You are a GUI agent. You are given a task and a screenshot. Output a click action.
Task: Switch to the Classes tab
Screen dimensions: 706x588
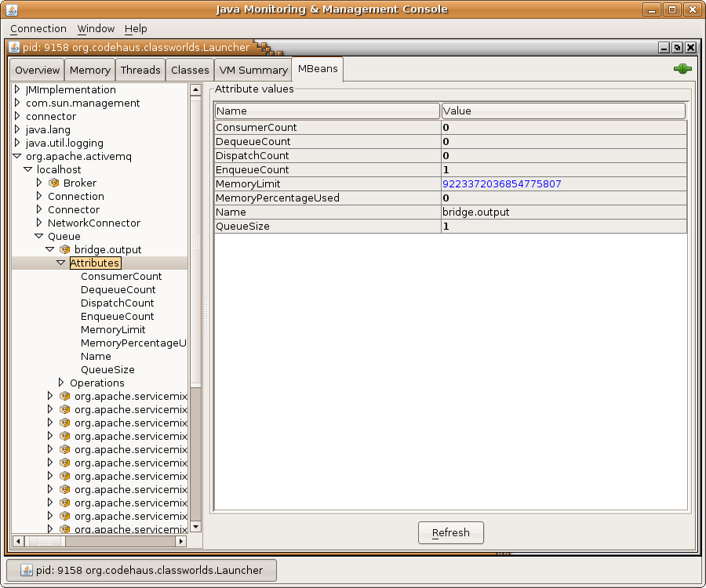[190, 71]
